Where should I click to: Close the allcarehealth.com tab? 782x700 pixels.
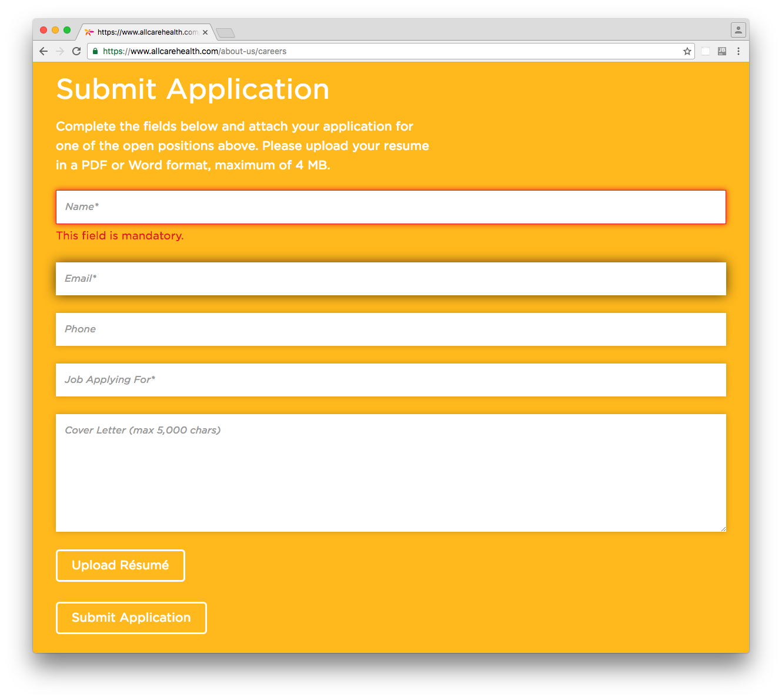coord(205,32)
